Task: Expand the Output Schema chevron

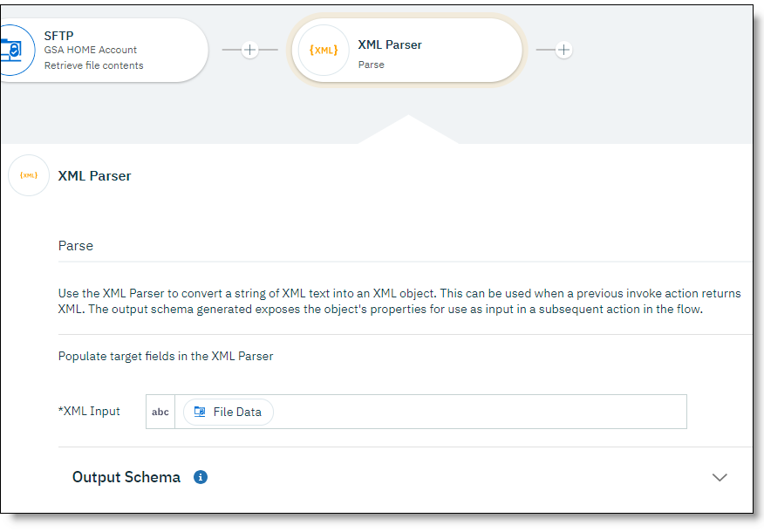Action: click(720, 477)
